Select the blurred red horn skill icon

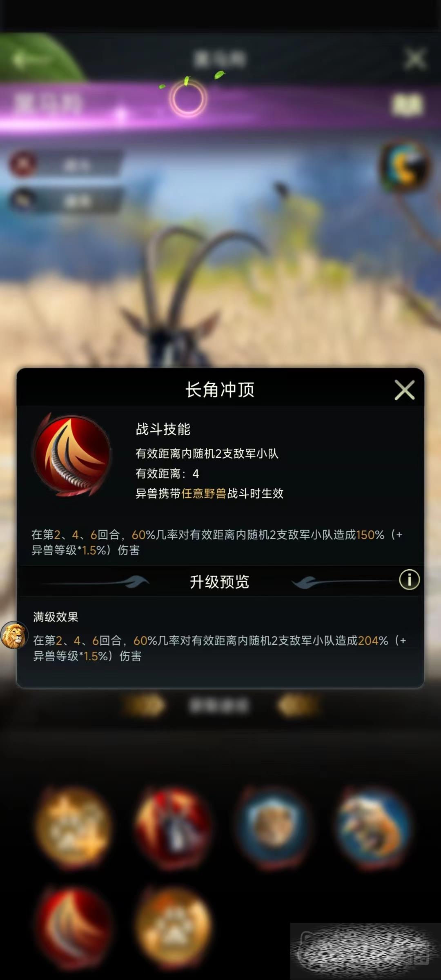tap(74, 927)
